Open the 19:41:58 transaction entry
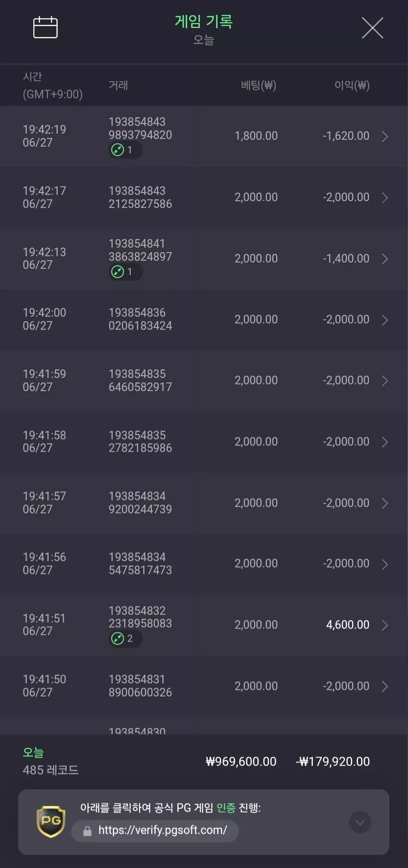Screen dimensions: 408x868 tap(204, 442)
